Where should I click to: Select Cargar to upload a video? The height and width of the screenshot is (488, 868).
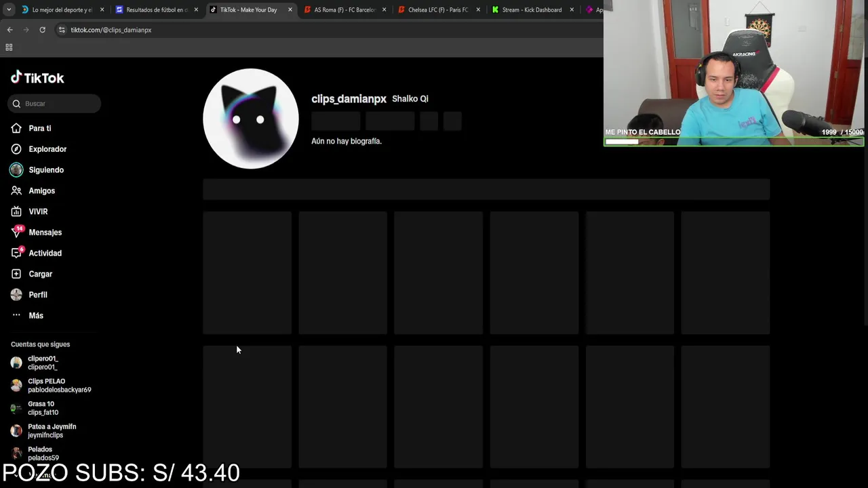(x=40, y=274)
